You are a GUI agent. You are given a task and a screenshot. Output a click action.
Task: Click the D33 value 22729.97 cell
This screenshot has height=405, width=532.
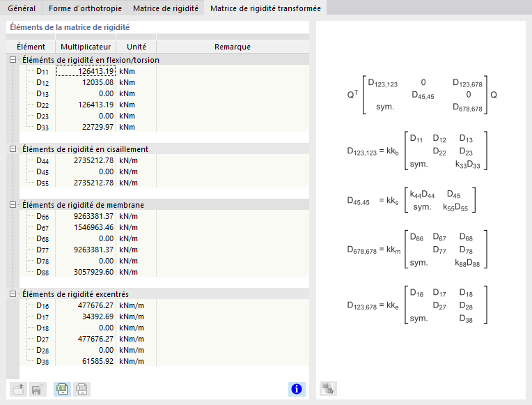(86, 127)
